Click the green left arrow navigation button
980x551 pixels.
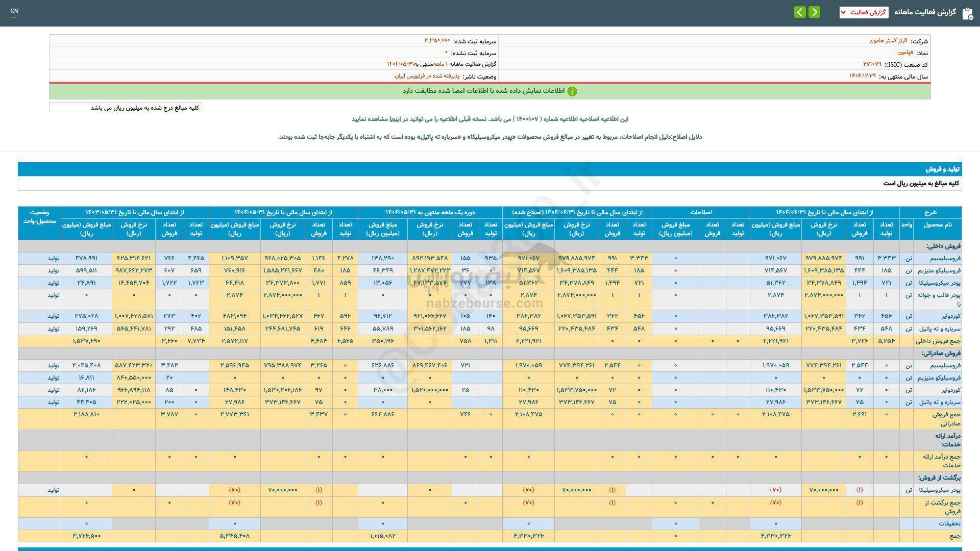point(800,12)
